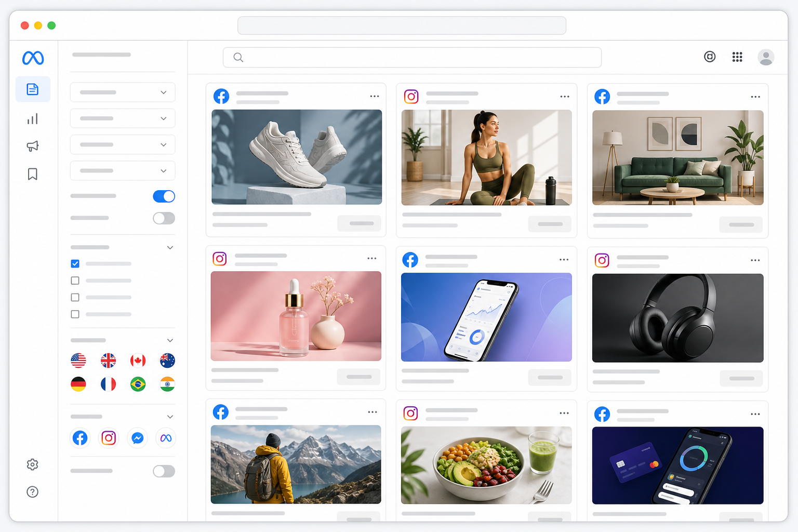
Task: Open the yoga woman ad image
Action: point(487,157)
